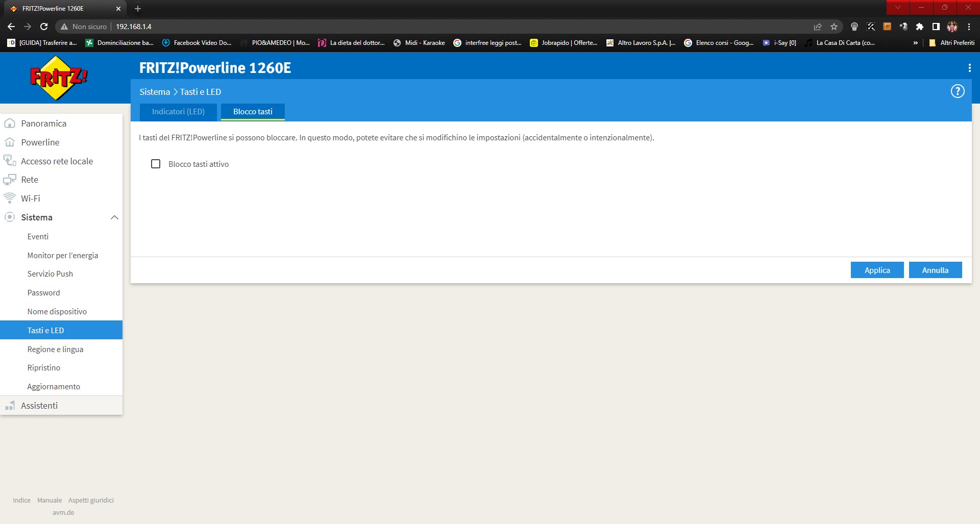Click the Powerline sidebar icon
980x524 pixels.
[10, 142]
